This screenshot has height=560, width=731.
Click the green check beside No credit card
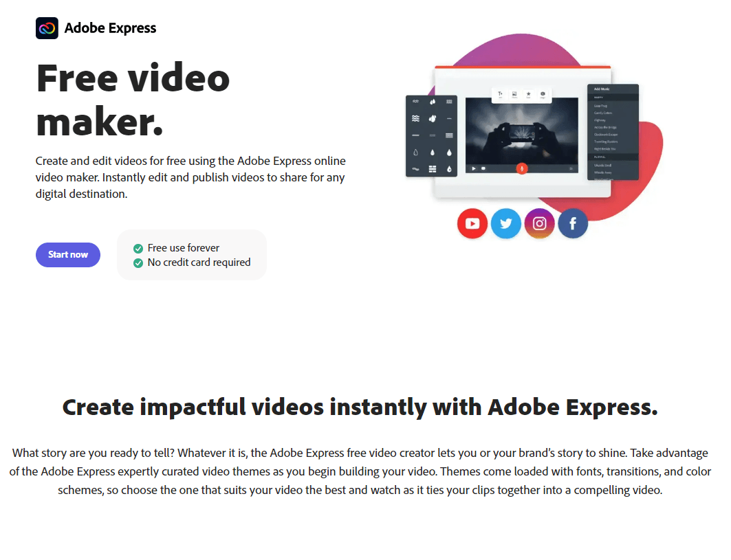(x=138, y=263)
